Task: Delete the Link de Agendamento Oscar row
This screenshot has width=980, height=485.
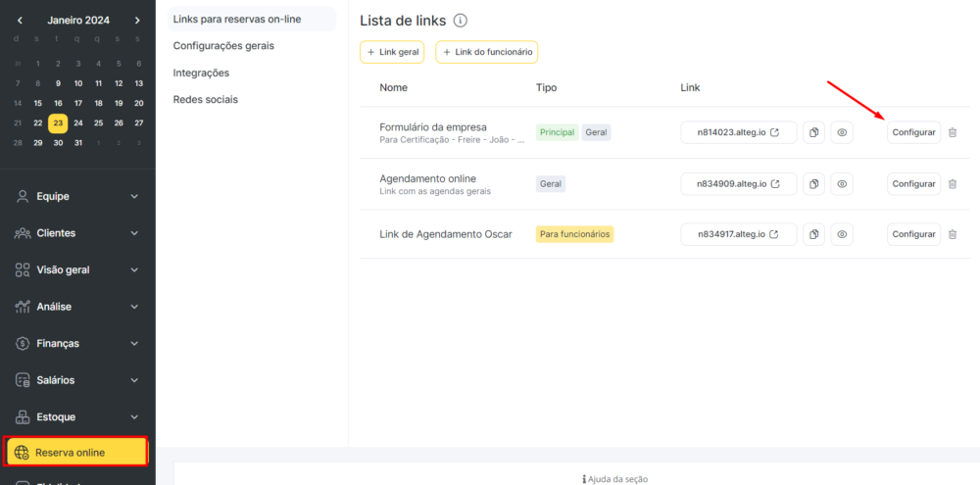Action: coord(953,234)
